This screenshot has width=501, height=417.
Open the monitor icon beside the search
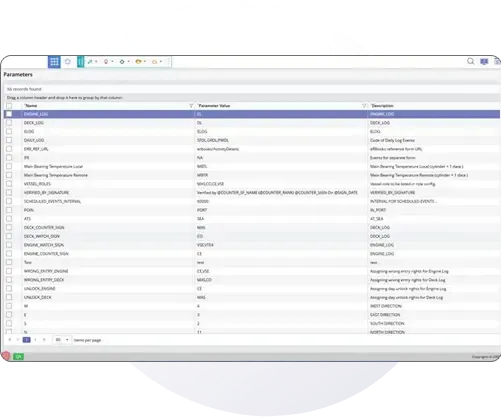click(x=484, y=61)
